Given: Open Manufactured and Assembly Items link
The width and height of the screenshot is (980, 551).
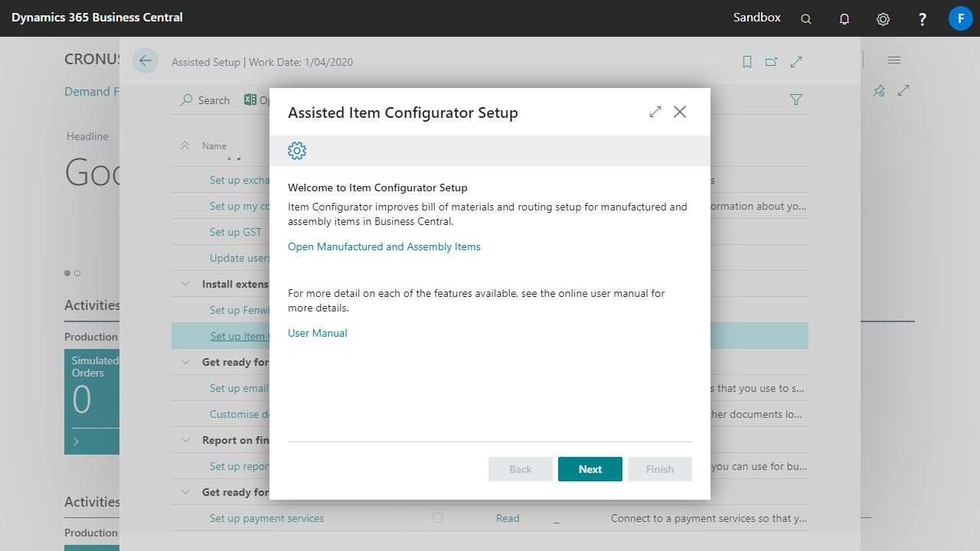Looking at the screenshot, I should click(x=384, y=246).
